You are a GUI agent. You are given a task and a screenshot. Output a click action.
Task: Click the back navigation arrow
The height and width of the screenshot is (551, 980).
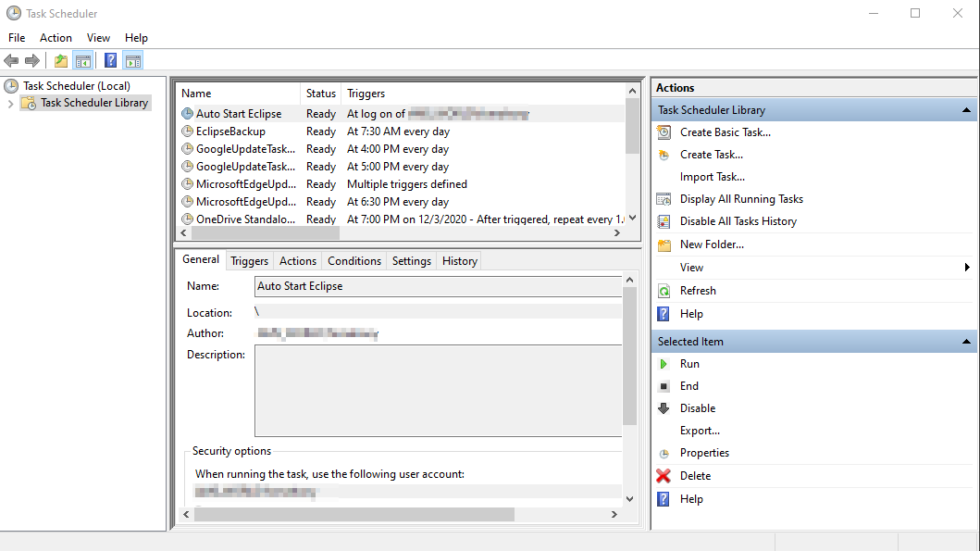tap(11, 60)
